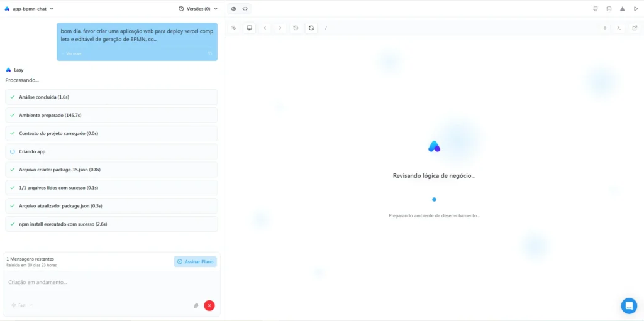Click the Vercel deploy triangle icon
644x321 pixels.
[x=622, y=9]
